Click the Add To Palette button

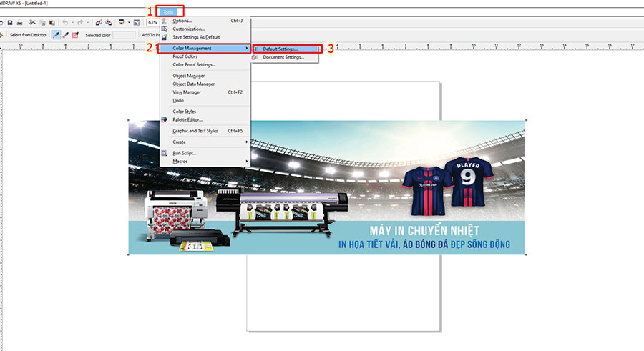pyautogui.click(x=150, y=35)
